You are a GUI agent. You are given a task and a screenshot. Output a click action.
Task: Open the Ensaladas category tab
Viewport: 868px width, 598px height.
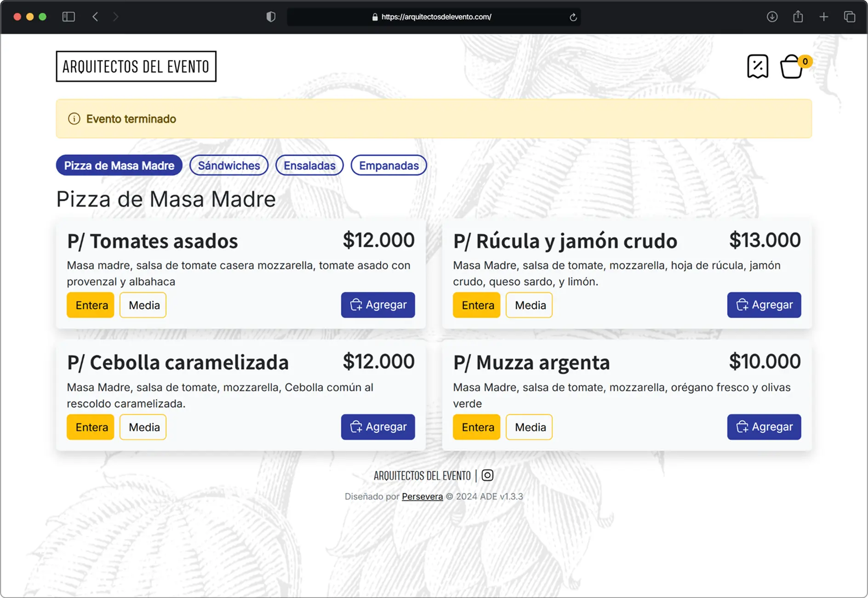point(309,166)
